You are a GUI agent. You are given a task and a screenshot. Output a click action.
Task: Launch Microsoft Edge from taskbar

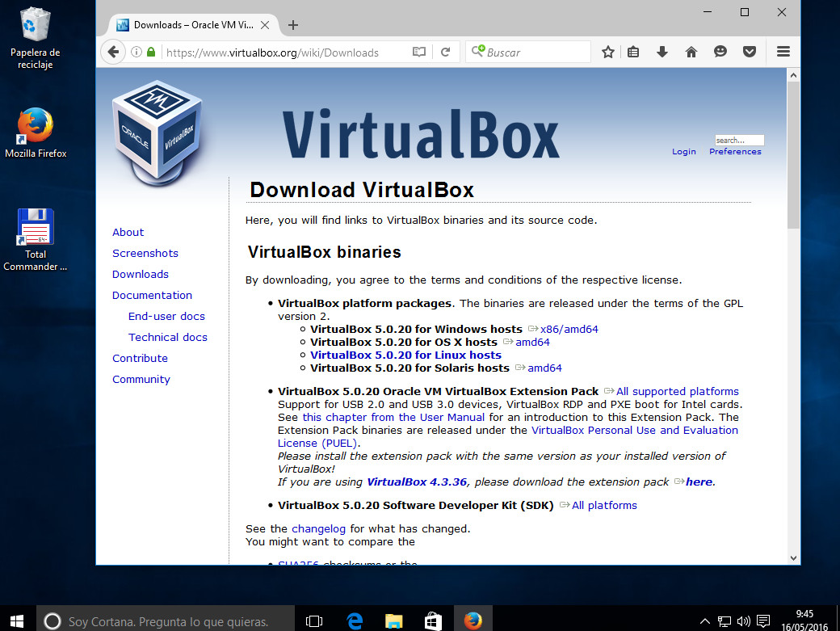[x=354, y=620]
